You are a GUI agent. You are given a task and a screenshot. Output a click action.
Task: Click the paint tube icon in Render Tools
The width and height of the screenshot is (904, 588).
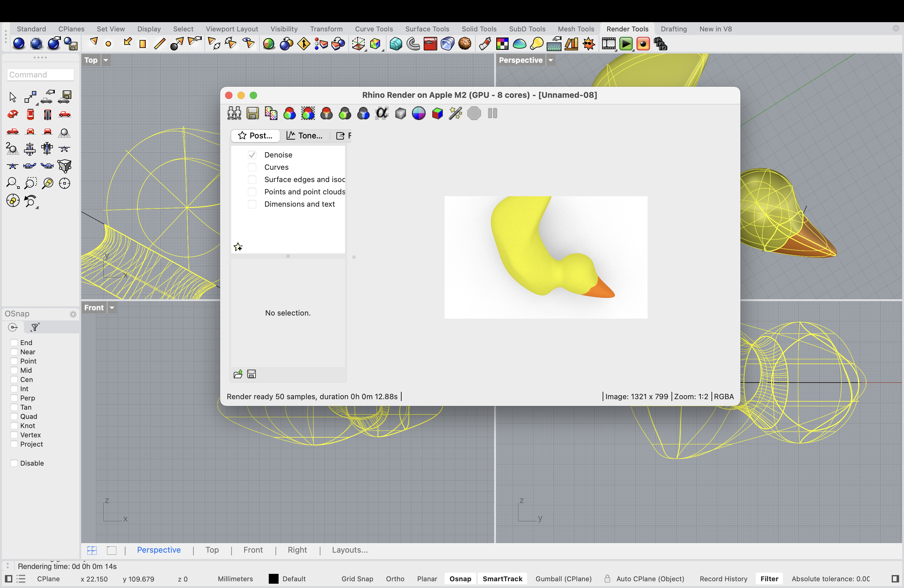tap(485, 44)
